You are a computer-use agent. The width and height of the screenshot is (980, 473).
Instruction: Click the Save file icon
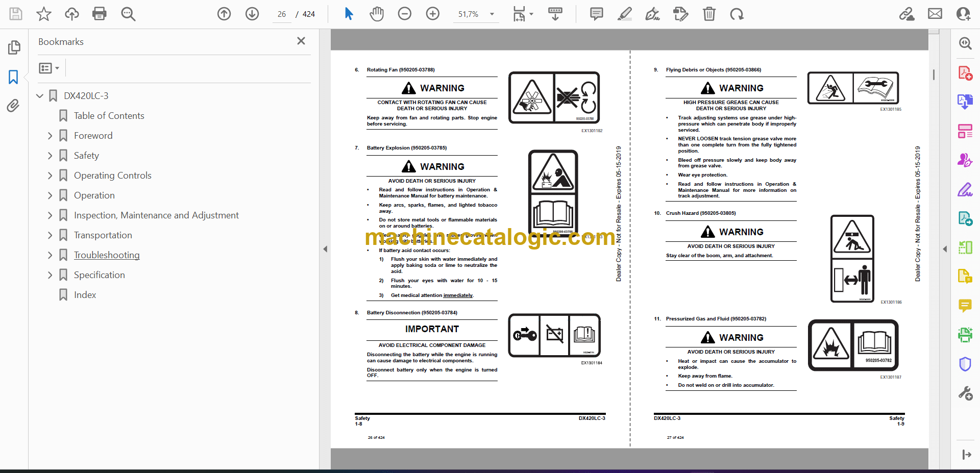[16, 14]
